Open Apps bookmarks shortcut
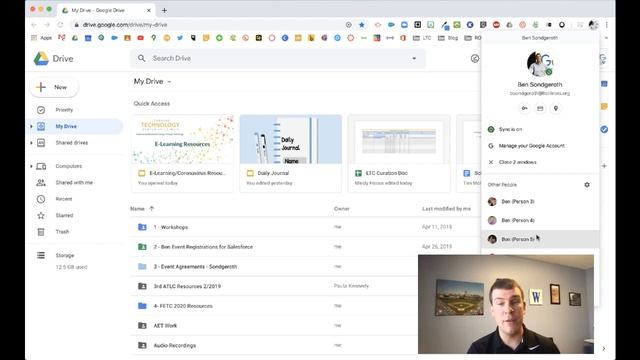The width and height of the screenshot is (640, 360). pyautogui.click(x=42, y=38)
